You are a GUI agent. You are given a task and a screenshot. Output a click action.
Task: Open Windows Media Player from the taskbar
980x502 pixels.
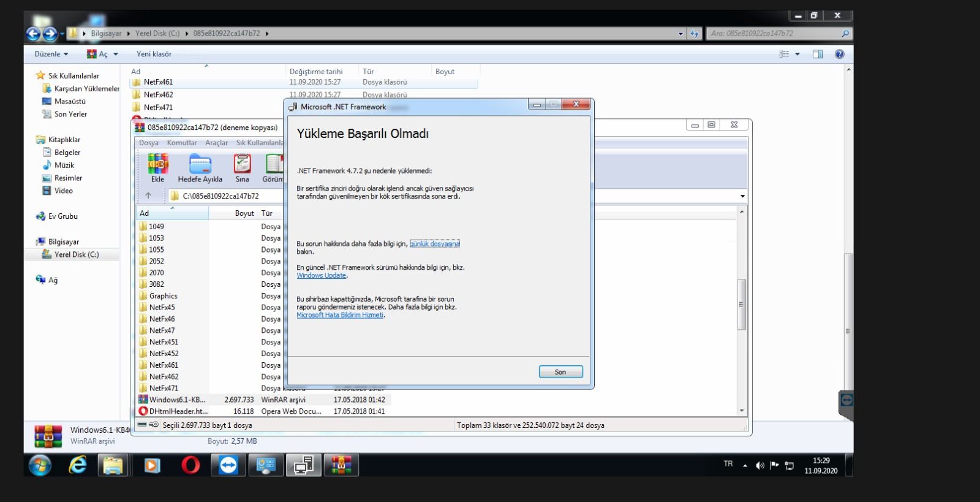point(152,466)
